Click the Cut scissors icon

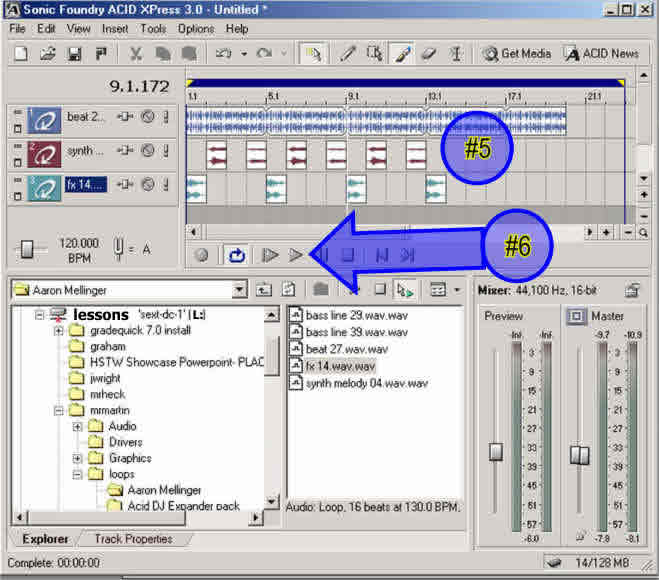[139, 53]
